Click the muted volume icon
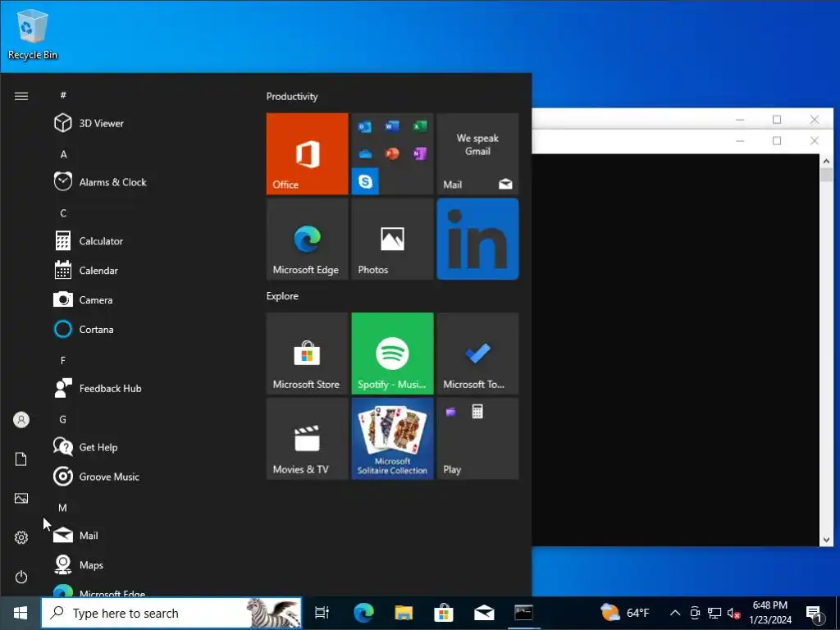This screenshot has height=630, width=840. click(x=734, y=613)
